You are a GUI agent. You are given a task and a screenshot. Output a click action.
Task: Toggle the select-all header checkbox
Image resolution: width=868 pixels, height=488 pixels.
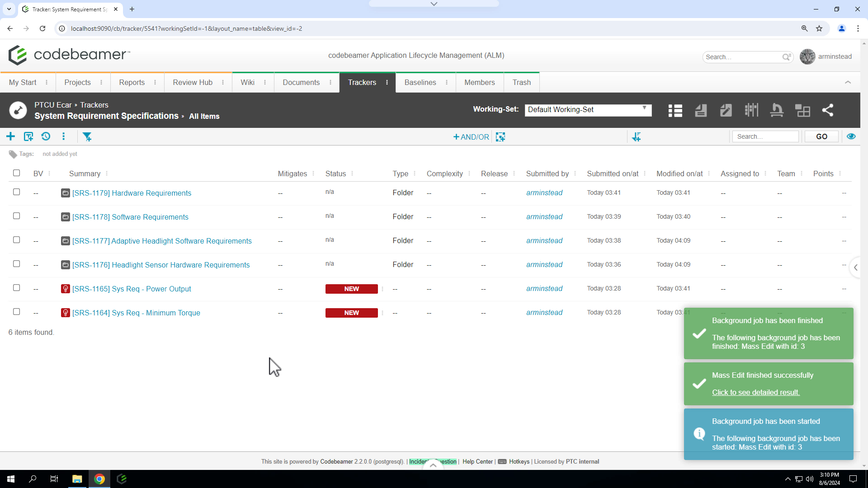[17, 173]
